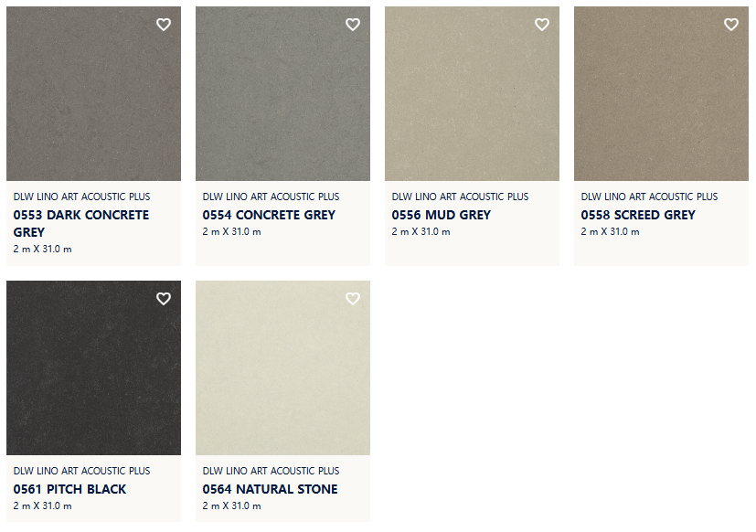Click heart icon on 0554 Concrete Grey
Viewport: 756px width, 532px height.
click(353, 24)
